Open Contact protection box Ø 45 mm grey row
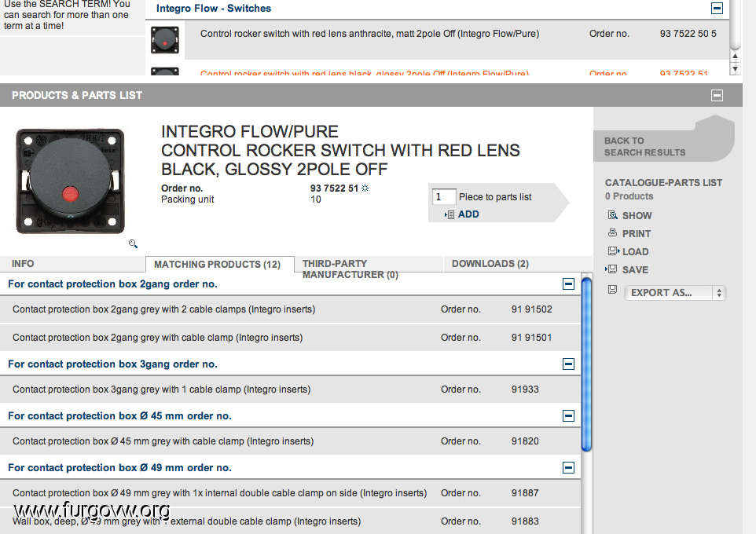This screenshot has height=534, width=756. click(163, 441)
